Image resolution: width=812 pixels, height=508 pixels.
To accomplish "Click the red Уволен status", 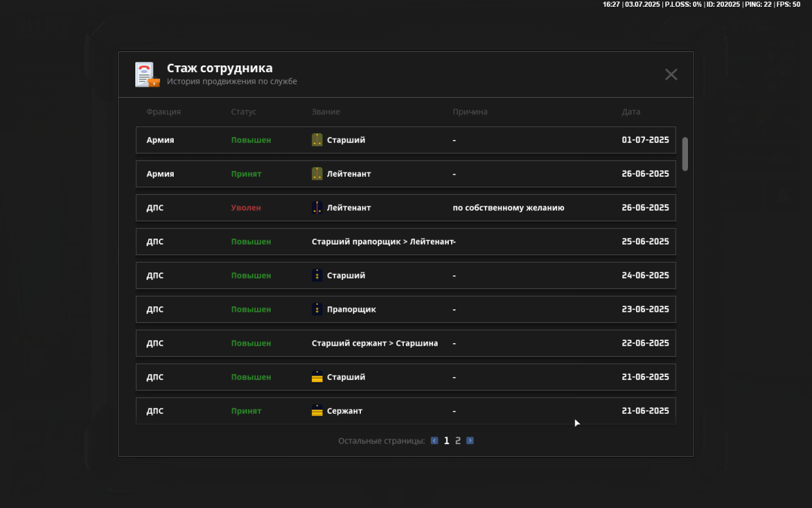I will [246, 208].
